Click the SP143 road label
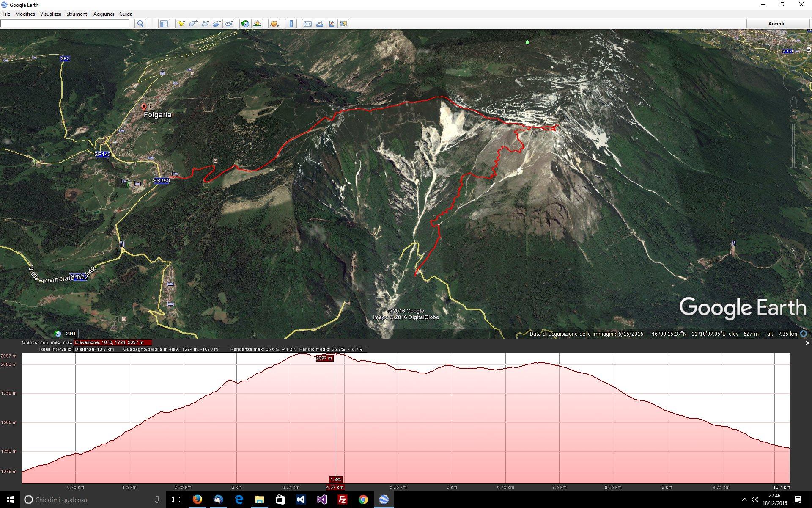 [x=102, y=154]
